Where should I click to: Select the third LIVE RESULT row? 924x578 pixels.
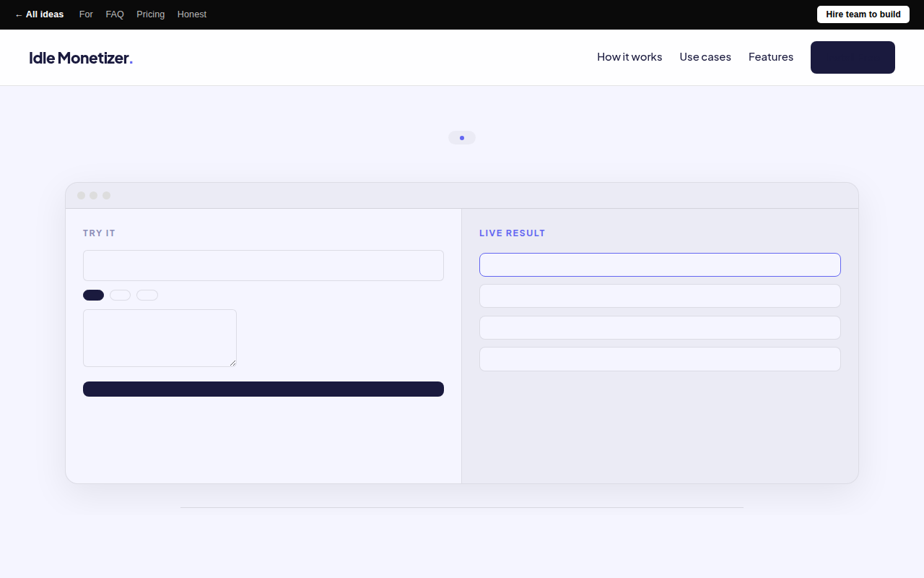pos(660,327)
